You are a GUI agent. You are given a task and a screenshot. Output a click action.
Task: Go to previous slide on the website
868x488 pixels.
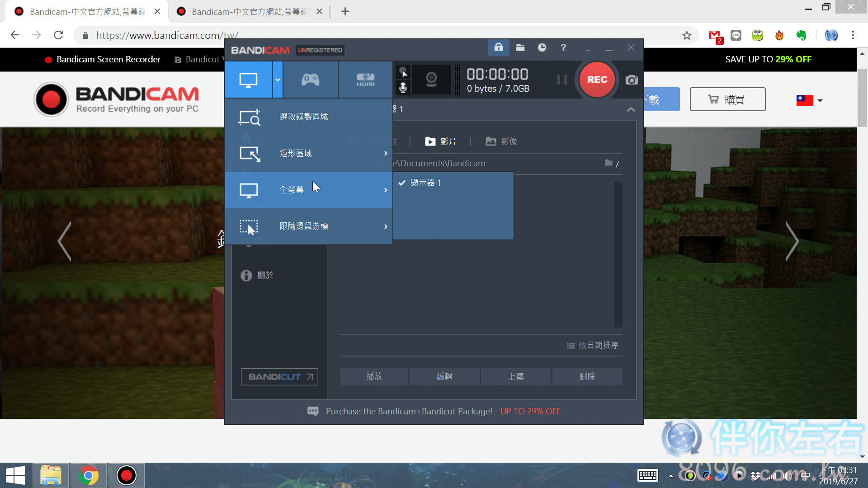[x=65, y=241]
